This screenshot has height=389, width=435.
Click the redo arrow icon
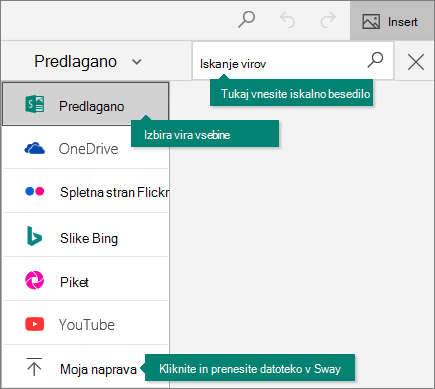point(328,20)
